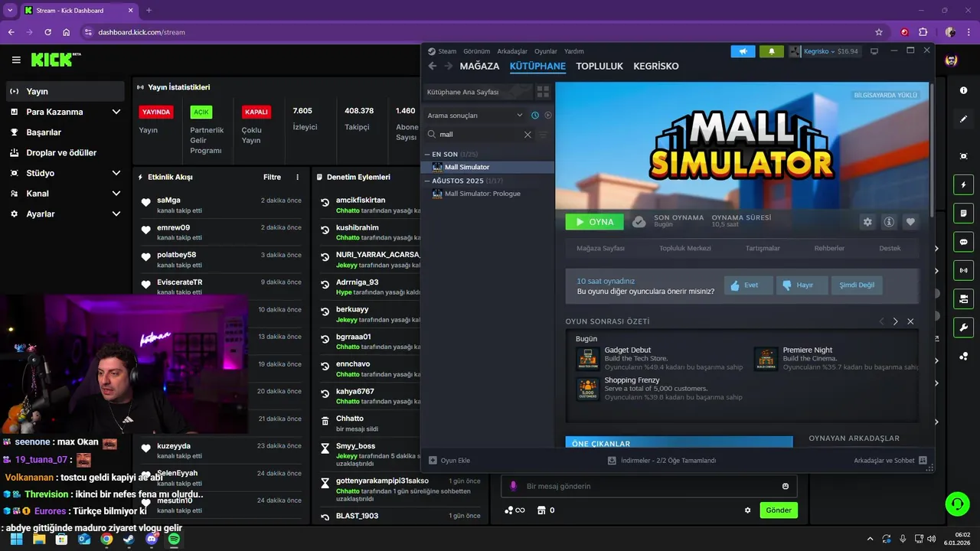
Task: Open Activity Feed three-dot options
Action: click(298, 177)
